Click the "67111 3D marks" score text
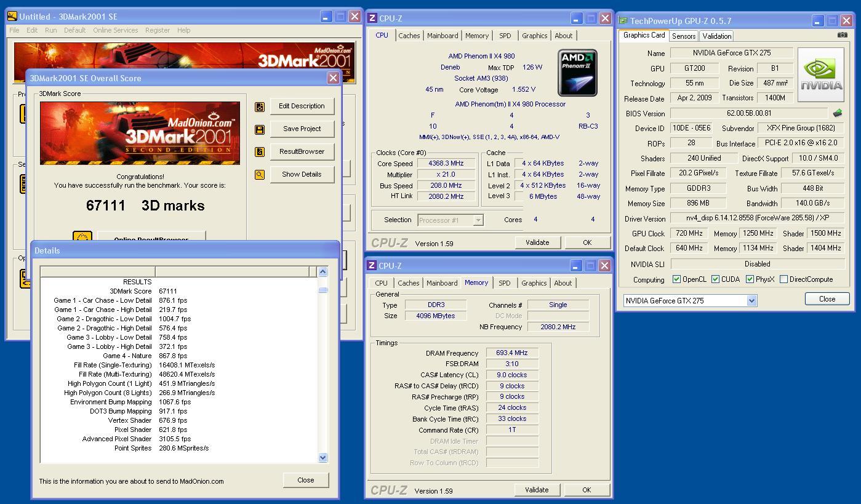The height and width of the screenshot is (504, 861). tap(145, 206)
